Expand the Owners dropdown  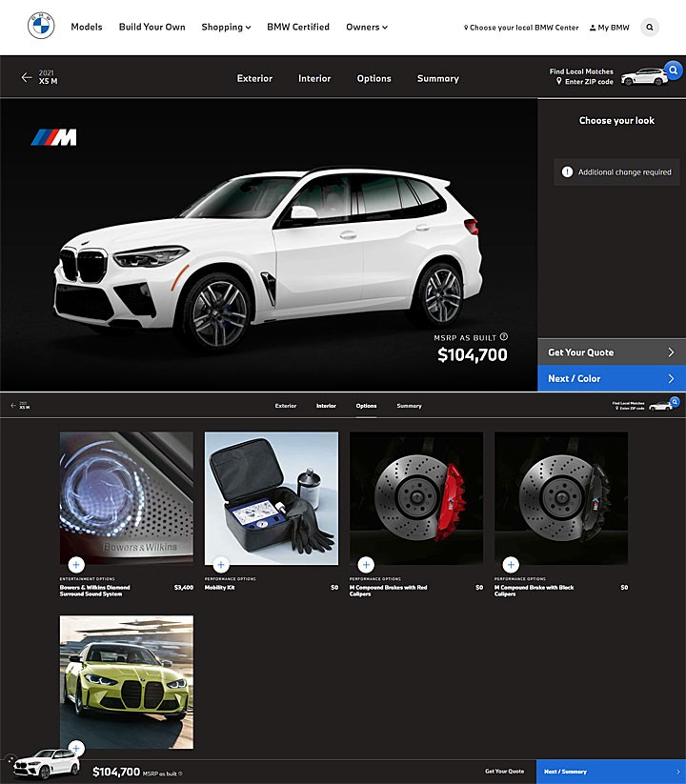pos(367,27)
